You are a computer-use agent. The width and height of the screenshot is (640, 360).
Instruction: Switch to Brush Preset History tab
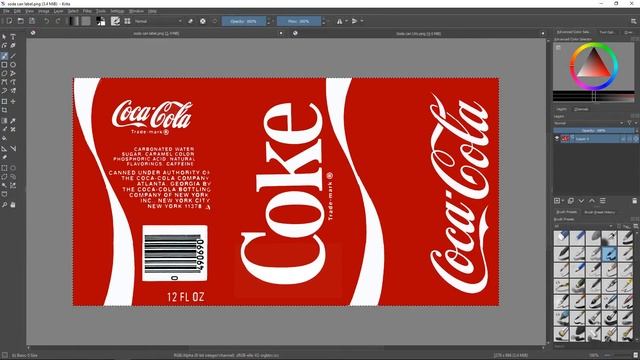[600, 212]
